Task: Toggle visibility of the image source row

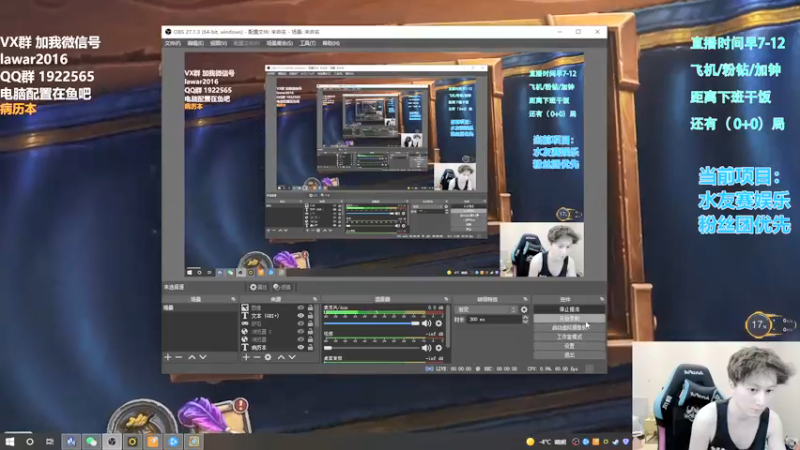Action: (301, 308)
